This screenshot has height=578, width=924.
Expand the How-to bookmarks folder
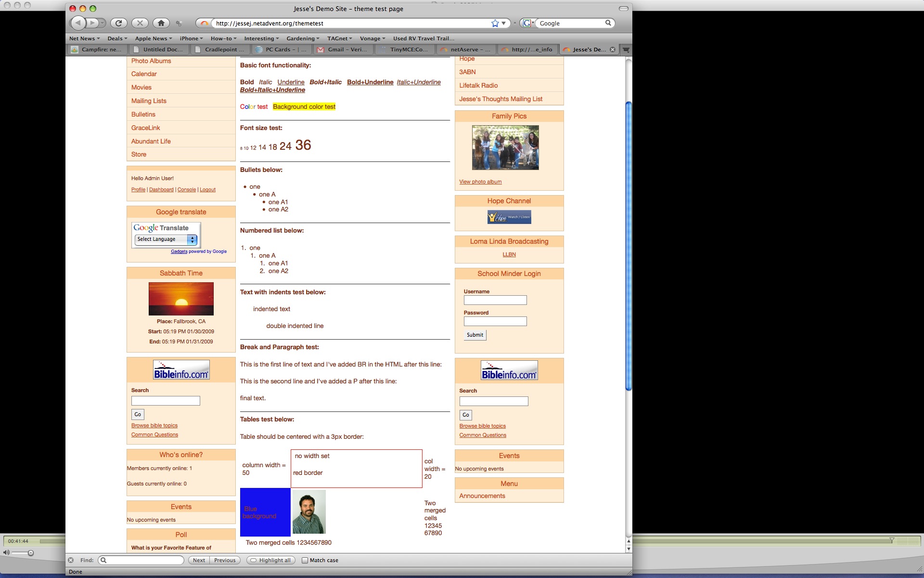pyautogui.click(x=223, y=39)
